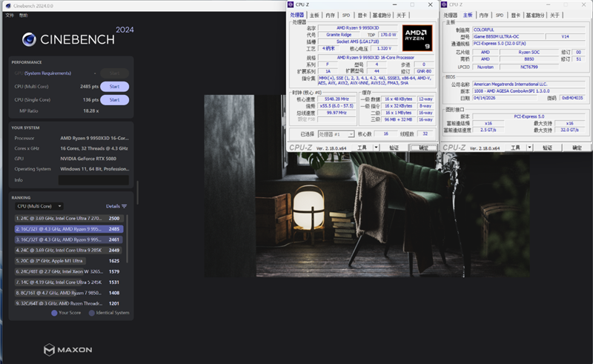
Task: Click the Your Score legend dot
Action: [x=54, y=313]
